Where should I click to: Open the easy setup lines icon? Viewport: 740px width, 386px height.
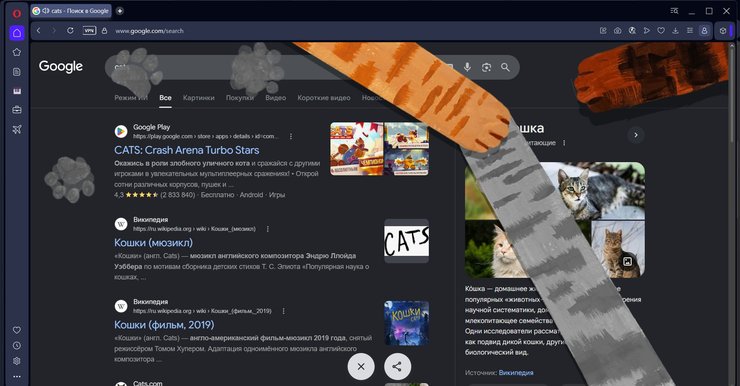[690, 31]
